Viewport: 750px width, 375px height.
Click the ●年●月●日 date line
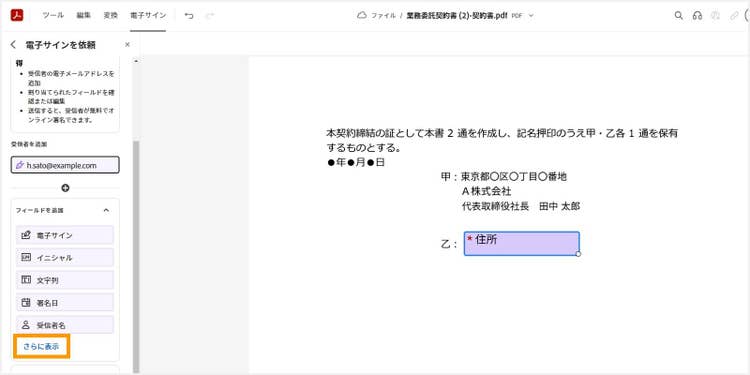(356, 163)
